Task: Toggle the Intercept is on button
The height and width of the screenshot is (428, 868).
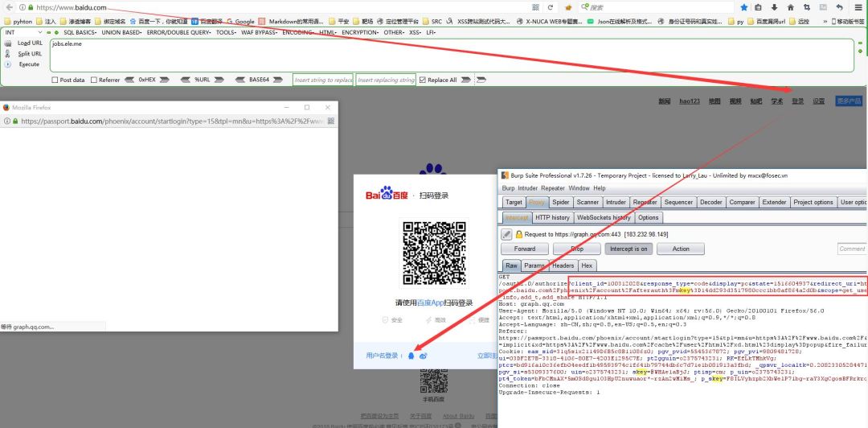Action: tap(628, 249)
